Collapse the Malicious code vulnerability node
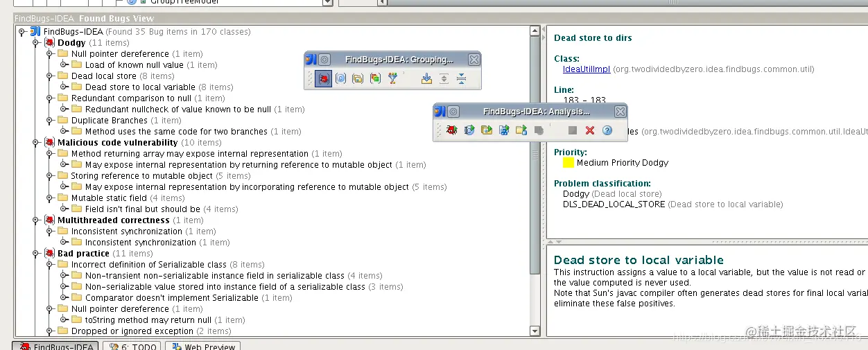The width and height of the screenshot is (868, 350). [x=36, y=143]
